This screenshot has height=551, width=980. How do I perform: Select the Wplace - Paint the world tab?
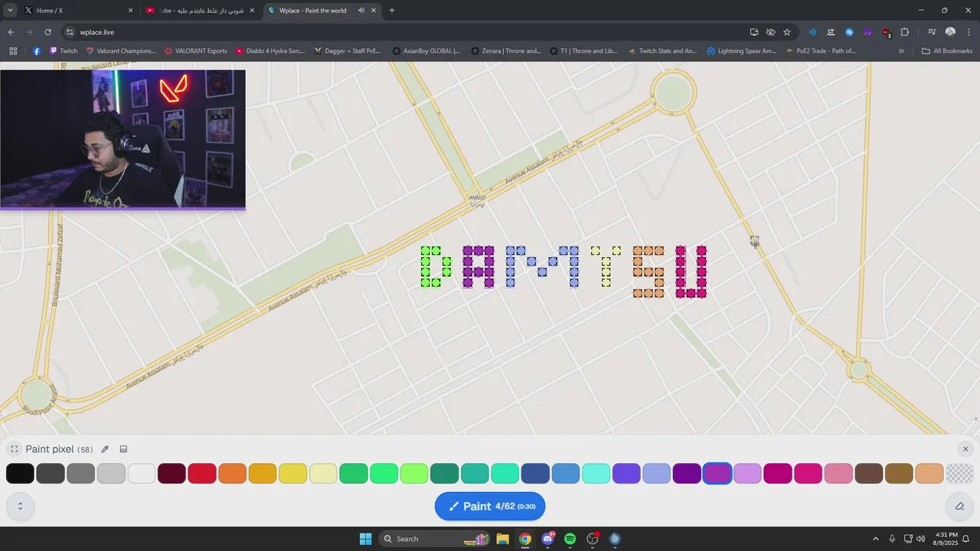coord(322,11)
